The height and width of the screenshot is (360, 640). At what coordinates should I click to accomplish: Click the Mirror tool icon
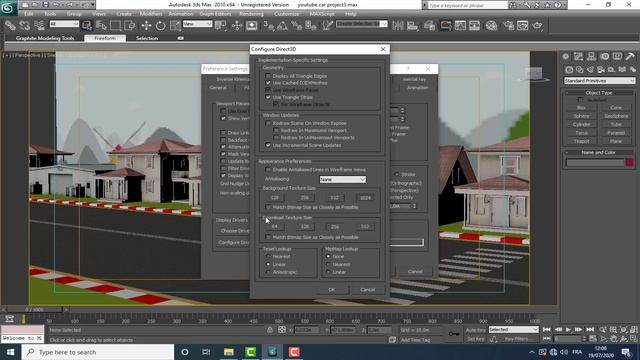398,26
